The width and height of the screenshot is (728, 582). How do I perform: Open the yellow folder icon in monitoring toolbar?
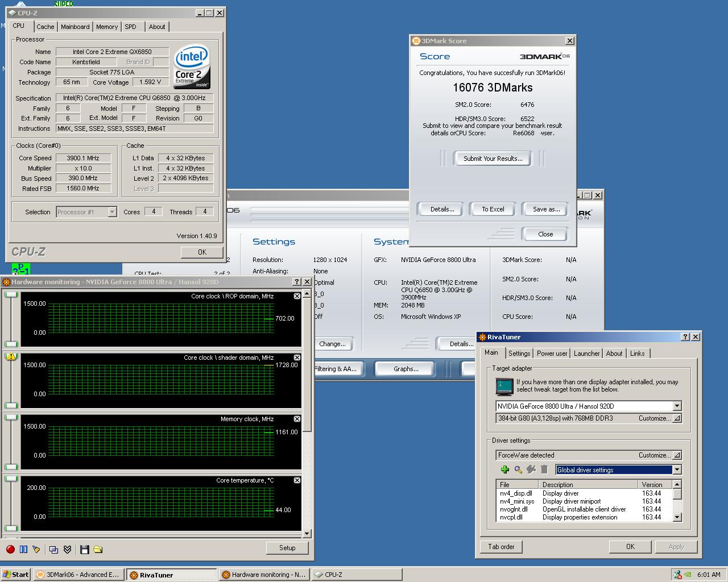(98, 549)
